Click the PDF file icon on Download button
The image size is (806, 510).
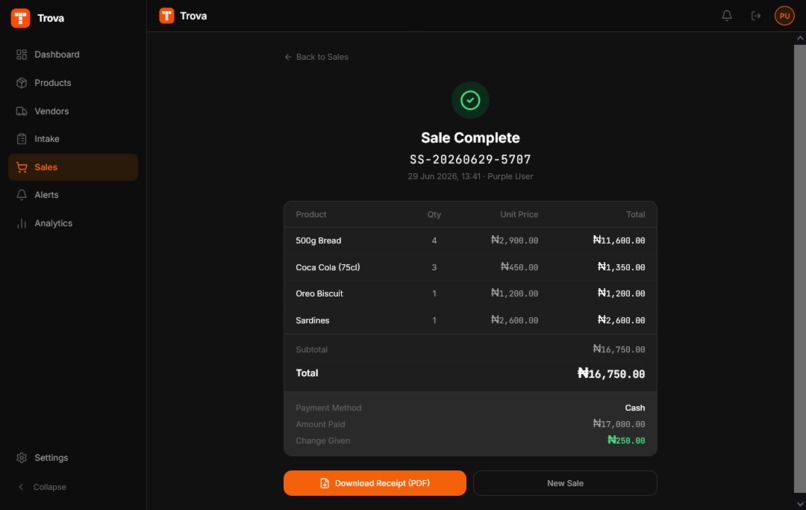coord(324,483)
